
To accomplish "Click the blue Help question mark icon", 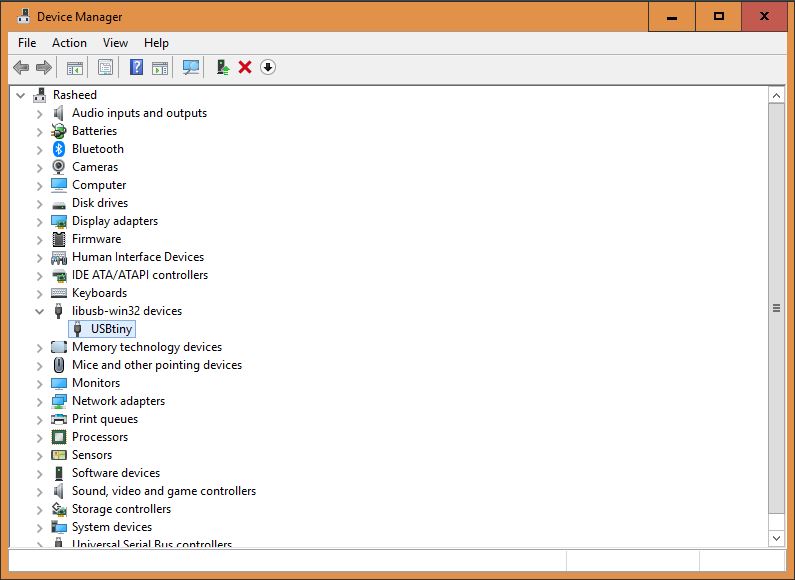I will click(x=136, y=67).
